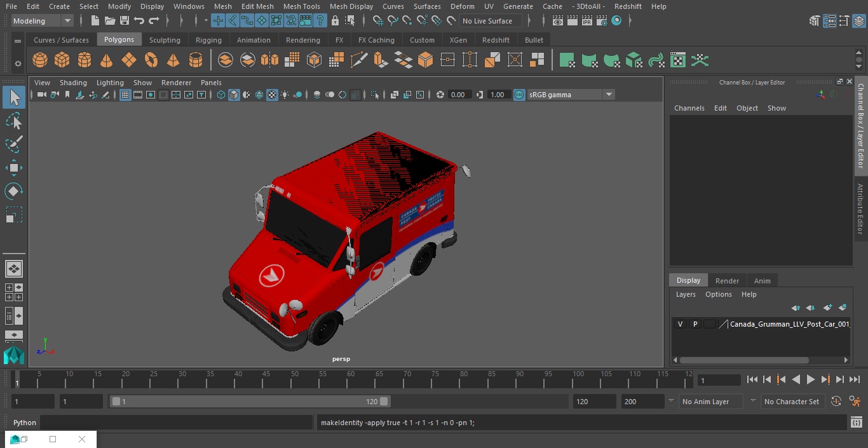Create a polygon cone from the shelf
This screenshot has width=868, height=448.
coord(107,60)
